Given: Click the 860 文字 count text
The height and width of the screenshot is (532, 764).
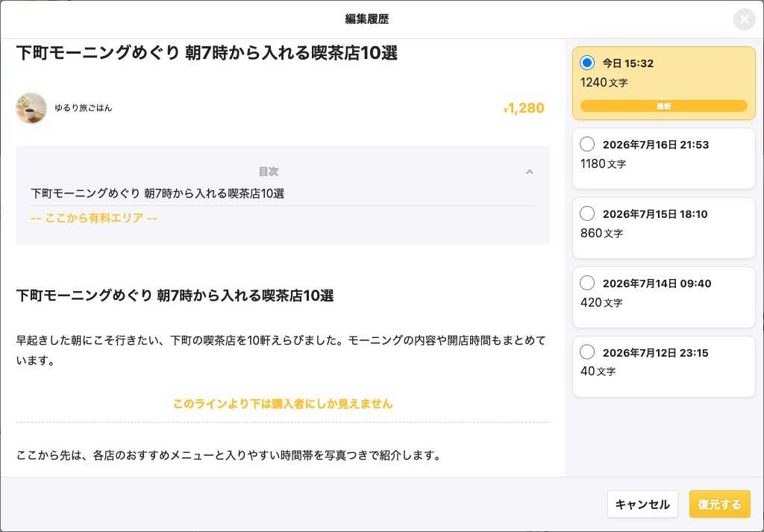Looking at the screenshot, I should [601, 233].
